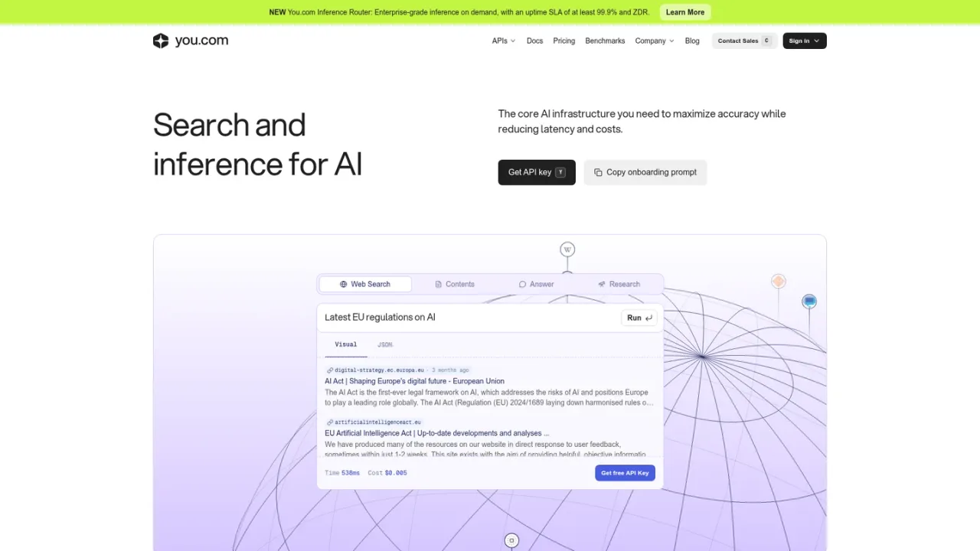The image size is (980, 551).
Task: Open the Sign in dropdown
Action: pyautogui.click(x=805, y=41)
